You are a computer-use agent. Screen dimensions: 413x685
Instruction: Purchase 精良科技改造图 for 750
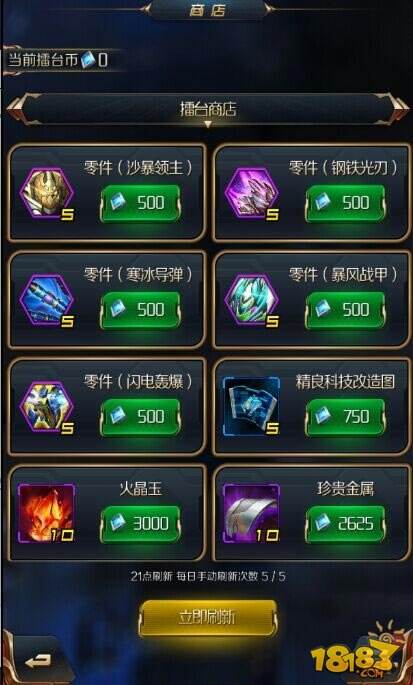[345, 417]
